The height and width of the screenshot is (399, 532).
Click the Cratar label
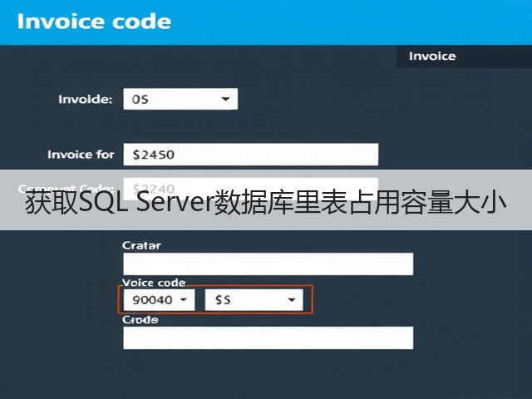141,245
